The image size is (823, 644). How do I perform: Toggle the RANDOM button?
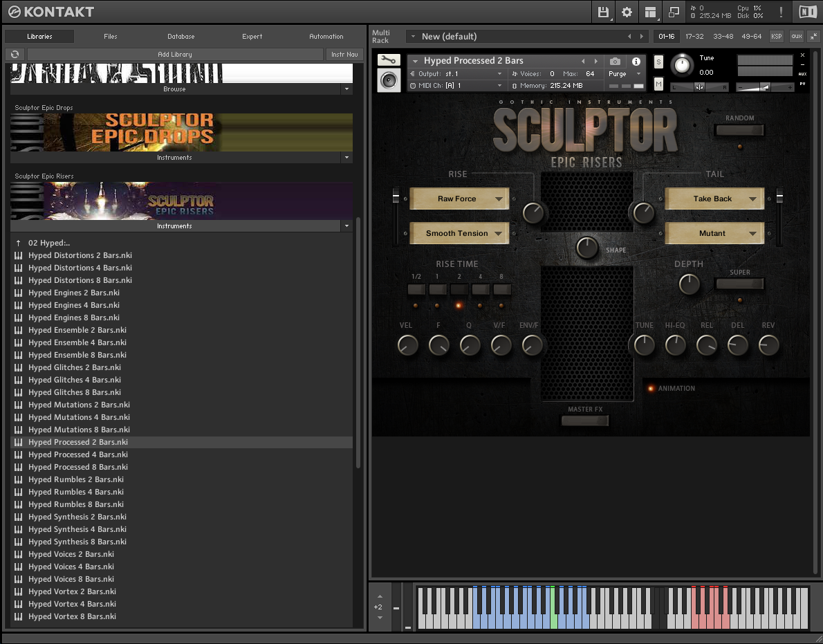click(x=739, y=130)
